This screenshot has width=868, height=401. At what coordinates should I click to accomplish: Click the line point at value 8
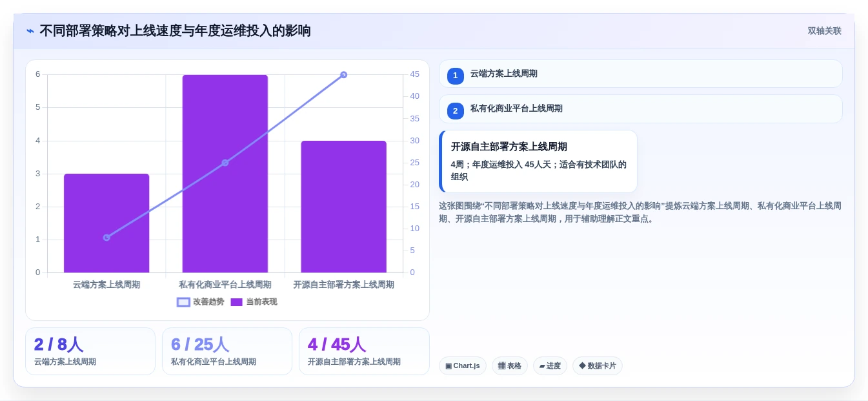(x=106, y=238)
